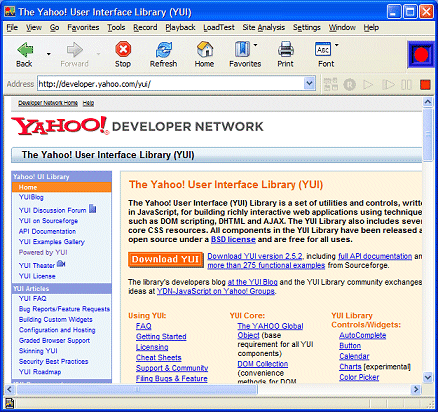Click the script steps grid icon

[x=331, y=84]
